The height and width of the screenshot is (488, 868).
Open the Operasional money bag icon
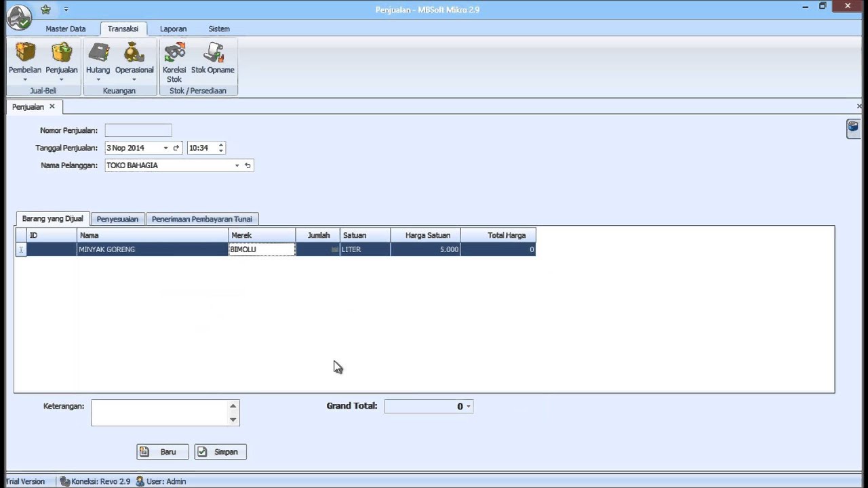pos(134,52)
